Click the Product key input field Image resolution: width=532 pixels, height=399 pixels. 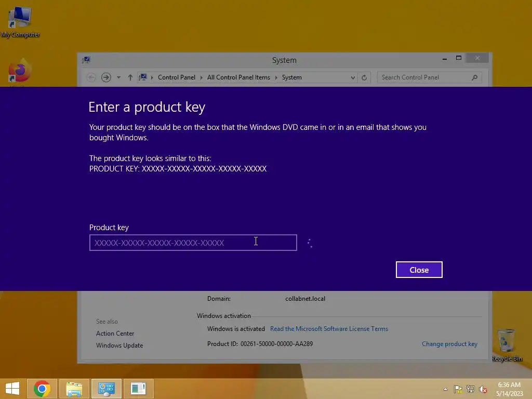click(193, 243)
